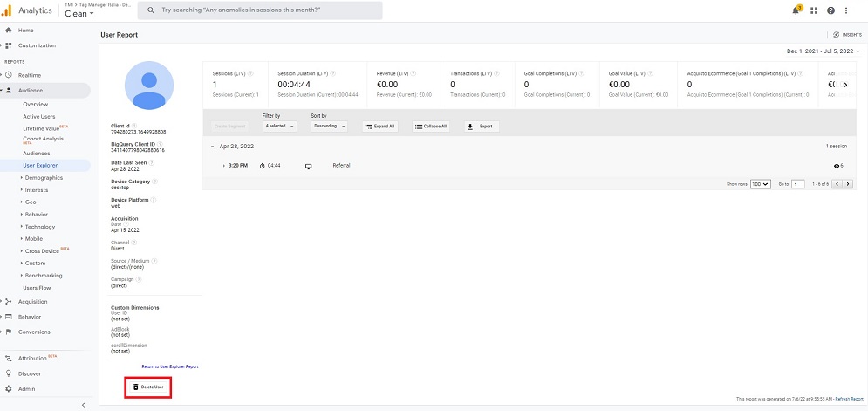The image size is (868, 411).
Task: Click the Expand All button
Action: (x=379, y=127)
